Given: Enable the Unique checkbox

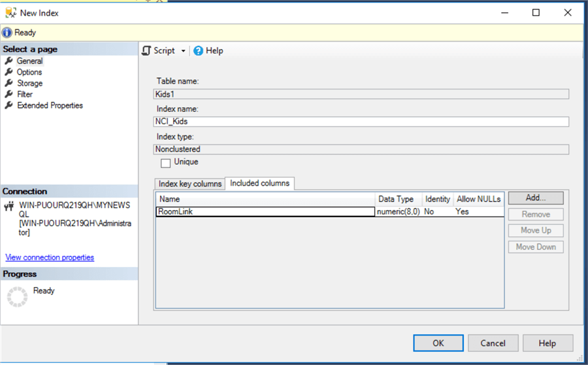Looking at the screenshot, I should pos(165,162).
